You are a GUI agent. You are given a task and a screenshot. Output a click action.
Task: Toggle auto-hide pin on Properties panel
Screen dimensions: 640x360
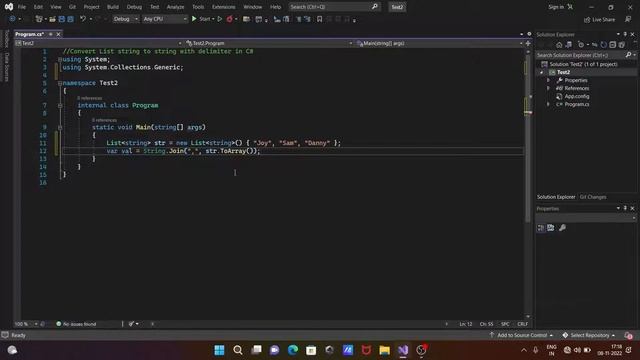coord(625,209)
